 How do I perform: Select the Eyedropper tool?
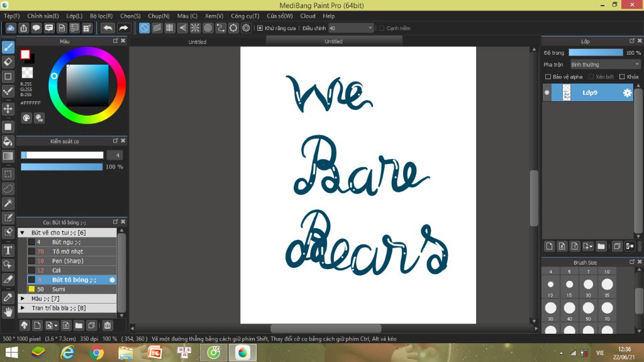[8, 297]
